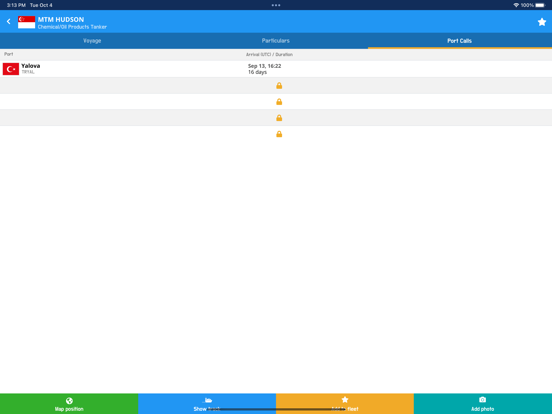This screenshot has height=414, width=552.
Task: Tap the second locked port call lock
Action: coord(279,102)
